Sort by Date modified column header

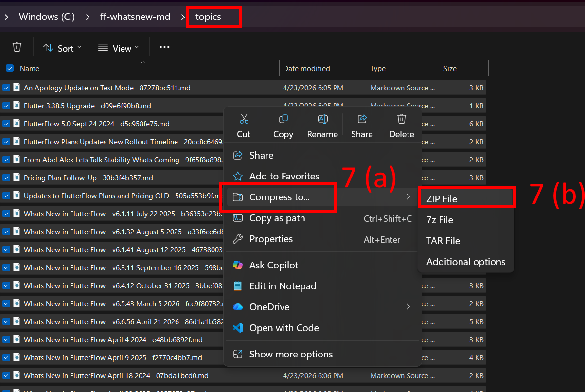323,69
